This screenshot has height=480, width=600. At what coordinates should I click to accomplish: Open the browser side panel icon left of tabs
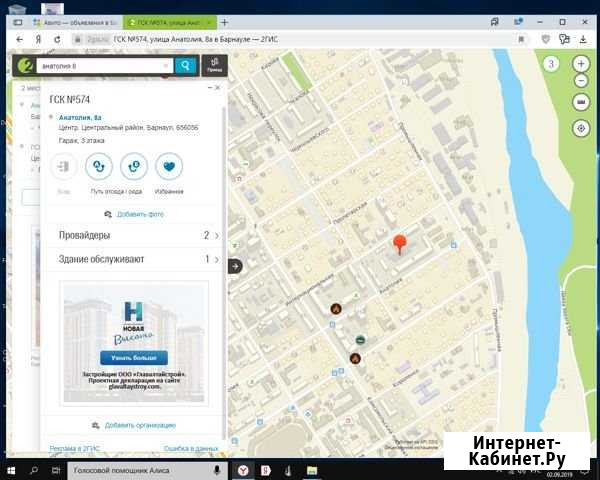(18, 23)
